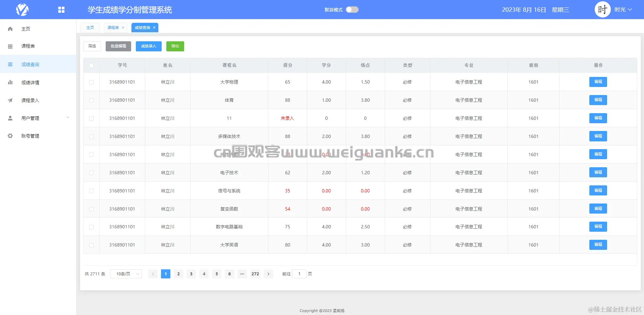
Task: Close the 课程表 tab
Action: 123,28
